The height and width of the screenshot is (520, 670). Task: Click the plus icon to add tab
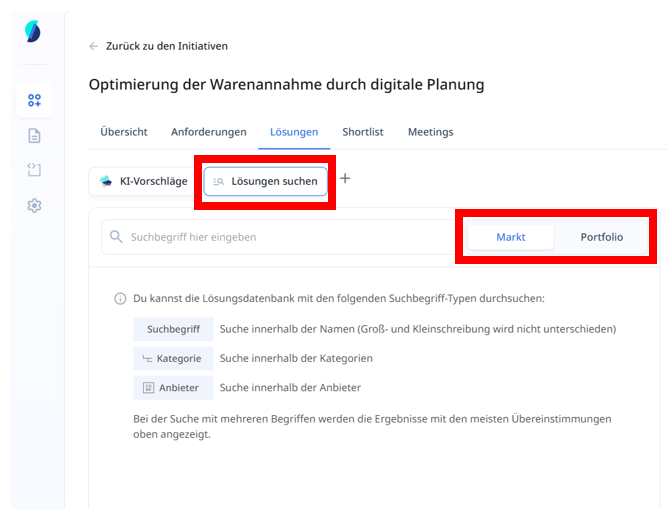coord(345,179)
